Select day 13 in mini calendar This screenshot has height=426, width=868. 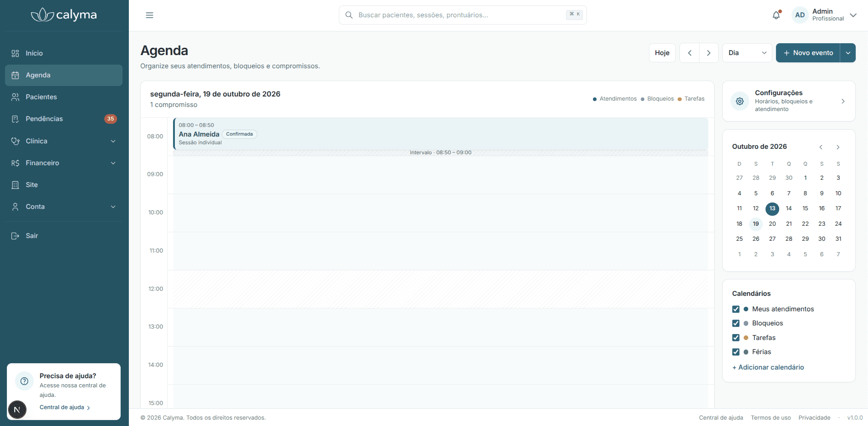772,208
